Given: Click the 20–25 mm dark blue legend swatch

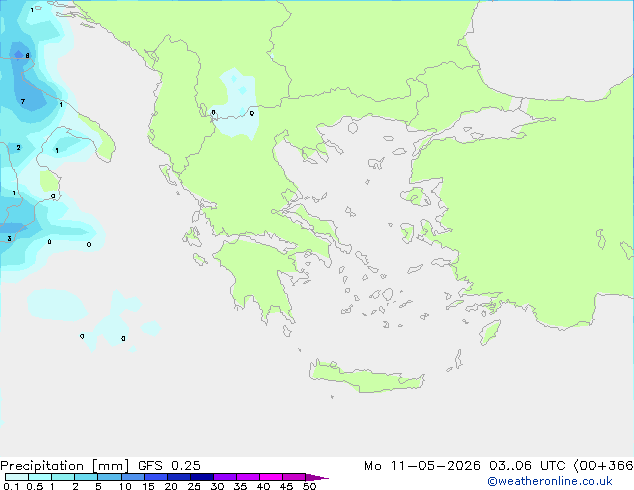Looking at the screenshot, I should 179,477.
